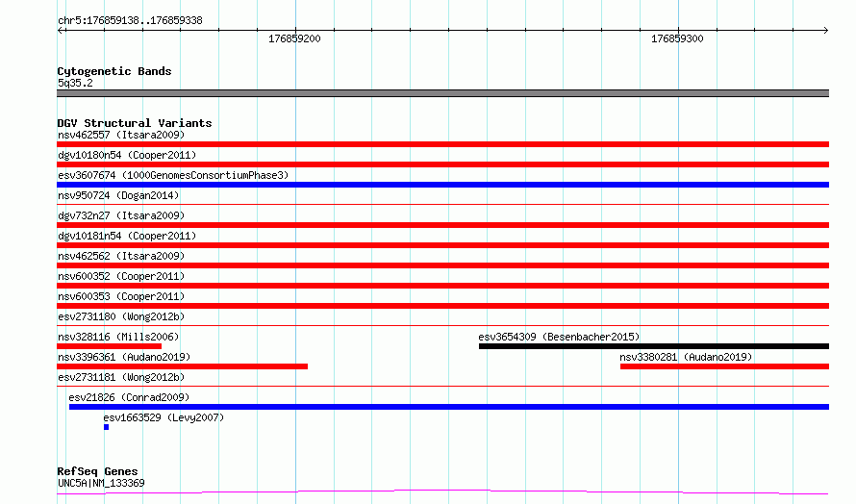856x504 pixels.
Task: Open variant nsv328116 (Mills2006) label
Action: point(118,337)
